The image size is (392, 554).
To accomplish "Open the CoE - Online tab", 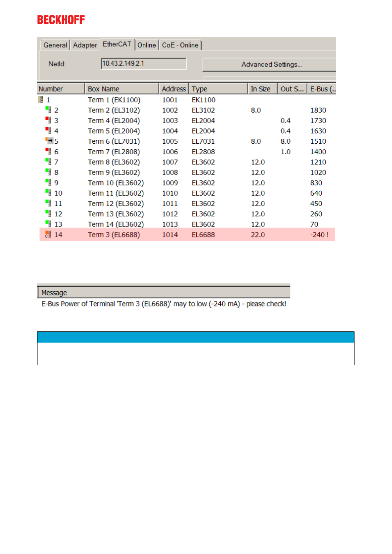I will point(180,45).
